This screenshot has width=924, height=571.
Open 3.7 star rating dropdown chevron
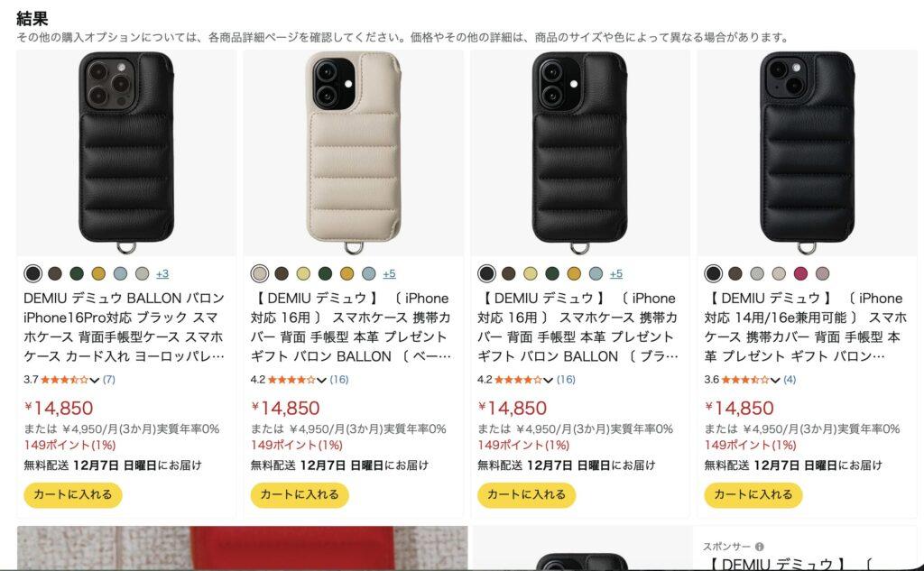[x=94, y=380]
